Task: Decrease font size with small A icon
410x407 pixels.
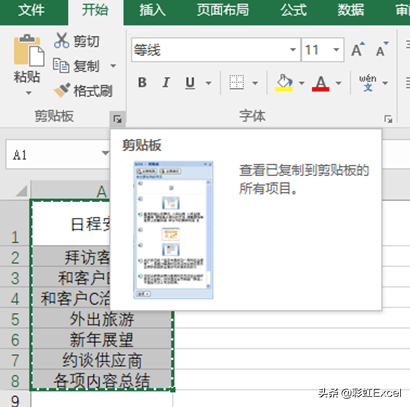Action: coord(382,50)
